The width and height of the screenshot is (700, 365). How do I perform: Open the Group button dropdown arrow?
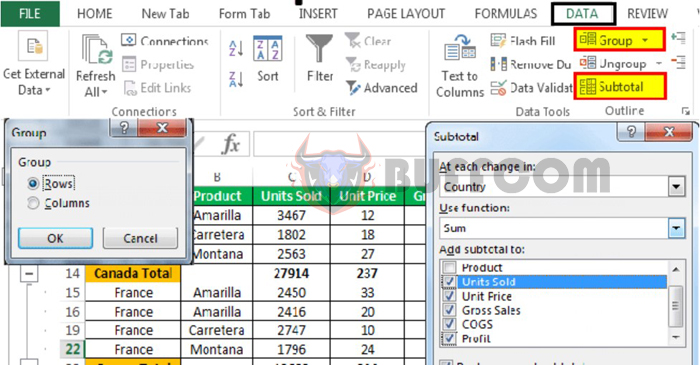(x=645, y=40)
